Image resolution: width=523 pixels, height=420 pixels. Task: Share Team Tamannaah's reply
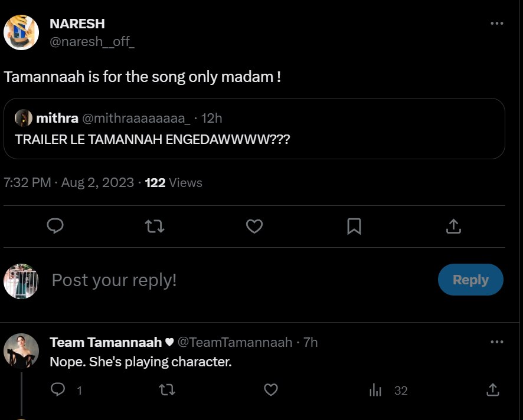pos(492,390)
